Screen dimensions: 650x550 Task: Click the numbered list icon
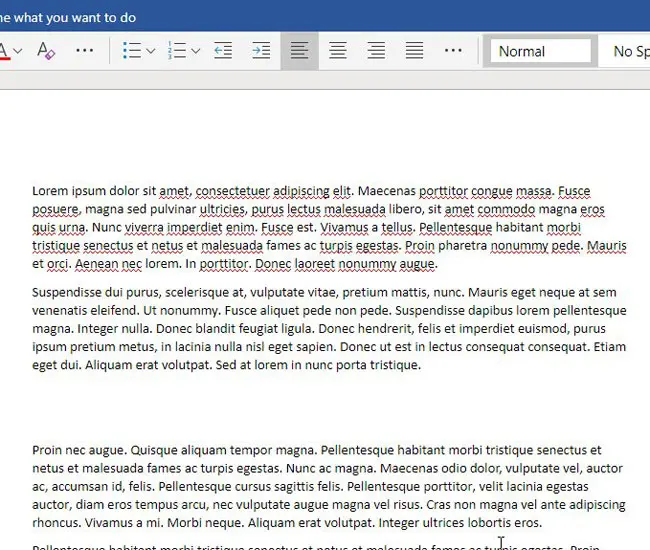tap(176, 51)
